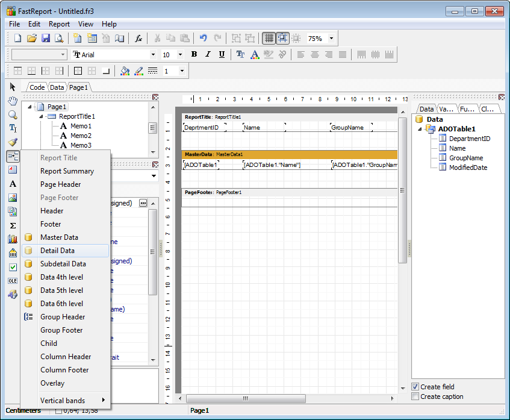Image resolution: width=510 pixels, height=420 pixels.
Task: Save the report with the floppy icon
Action: coord(46,39)
